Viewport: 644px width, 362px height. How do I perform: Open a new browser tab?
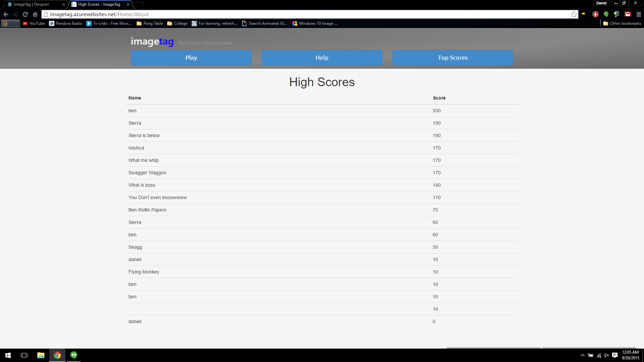[139, 4]
